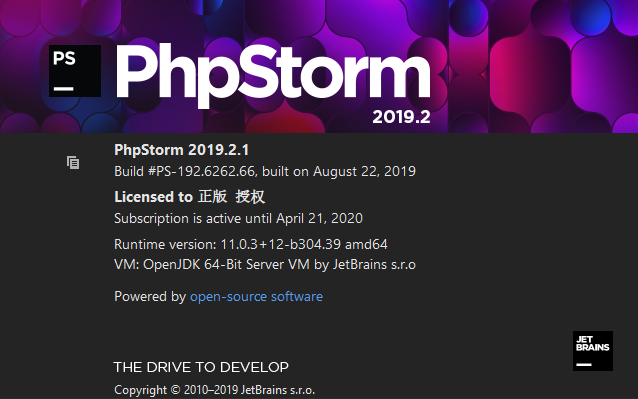Click the PS PhpStorm logo icon

tap(75, 71)
